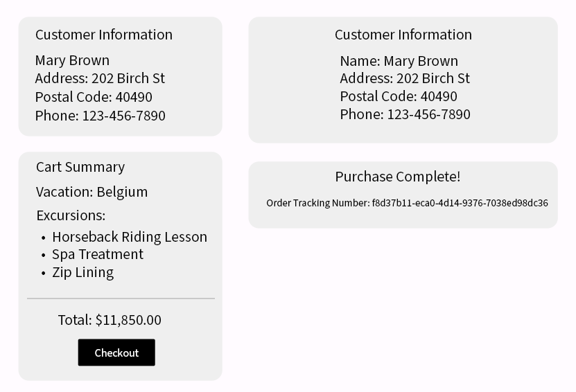576x392 pixels.
Task: Click Customer Information heading above Cart Summary
Action: click(104, 35)
